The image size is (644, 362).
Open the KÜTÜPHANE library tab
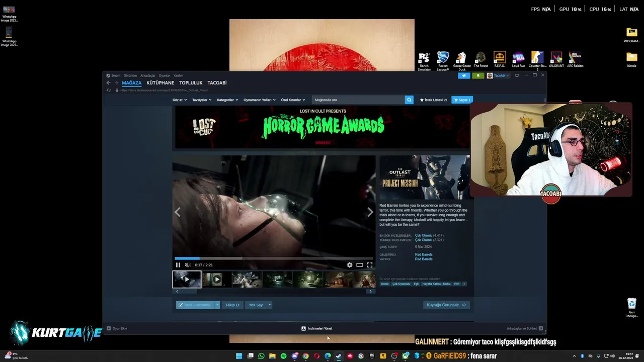[x=160, y=83]
